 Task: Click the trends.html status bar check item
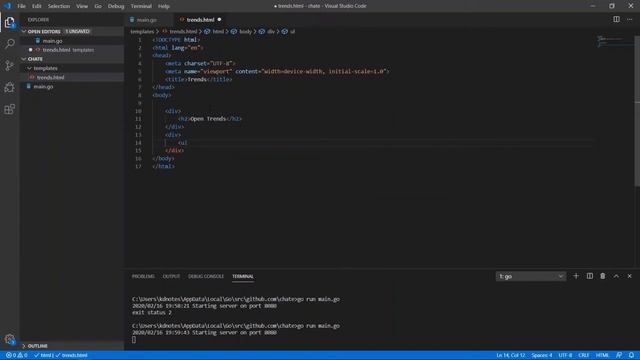(x=71, y=356)
